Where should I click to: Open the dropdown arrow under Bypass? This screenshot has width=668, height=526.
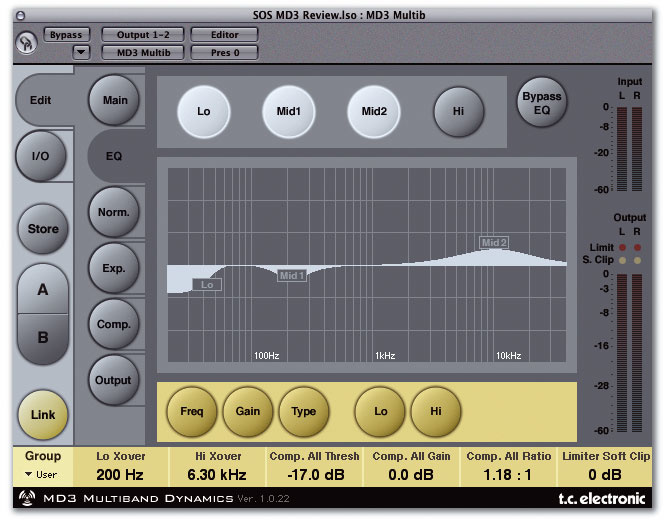81,52
